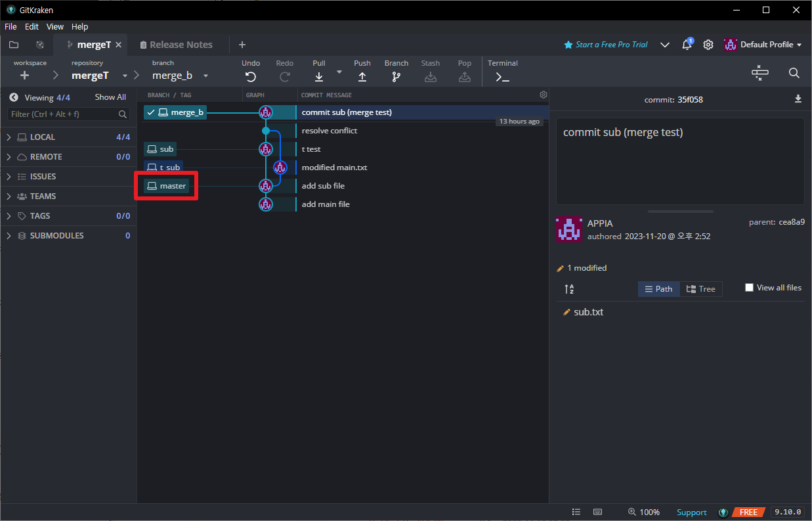Open the repository folder icon tab
Viewport: 812px width, 521px height.
click(14, 45)
